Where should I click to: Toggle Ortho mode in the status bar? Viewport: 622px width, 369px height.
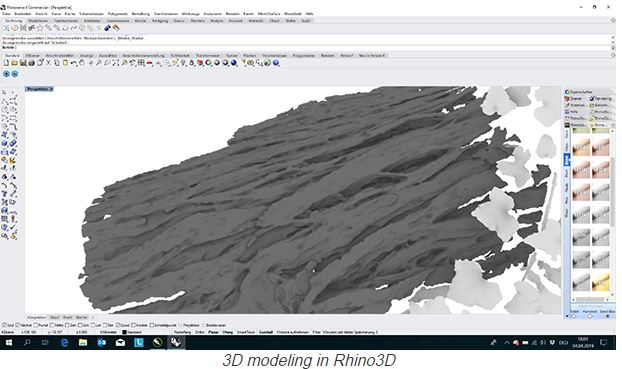tap(200, 332)
